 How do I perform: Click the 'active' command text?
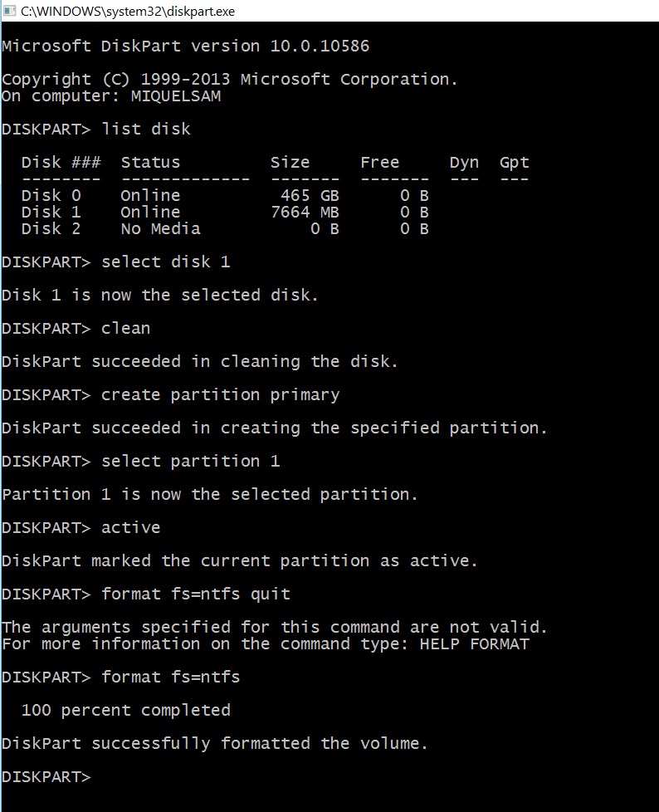click(x=130, y=527)
